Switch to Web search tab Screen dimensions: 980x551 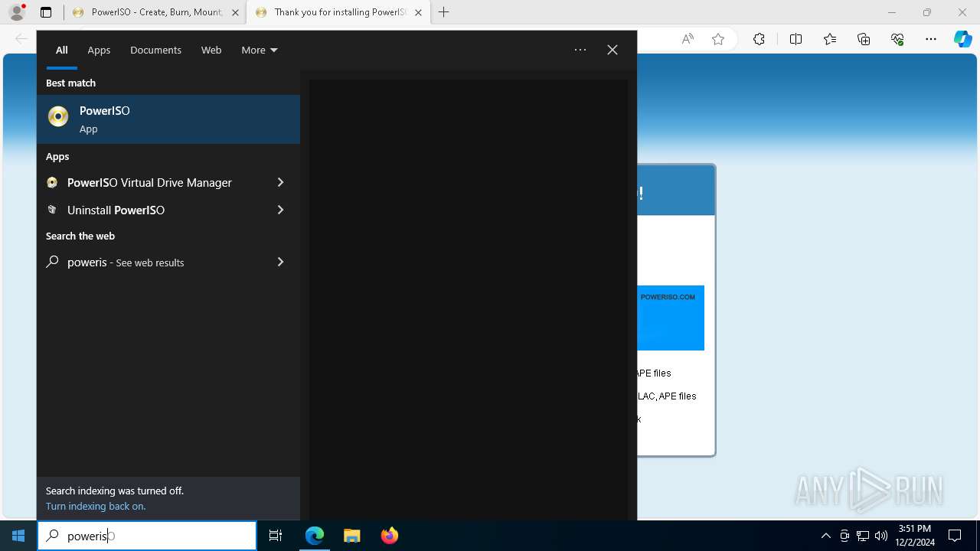pos(211,50)
